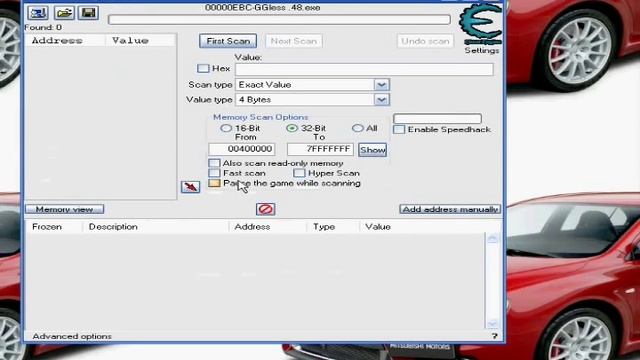Enable the Fast scan checkbox

coord(214,173)
